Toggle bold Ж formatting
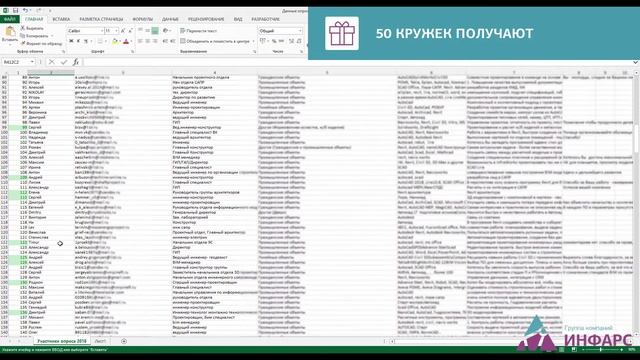The image size is (640, 360). 71,41
